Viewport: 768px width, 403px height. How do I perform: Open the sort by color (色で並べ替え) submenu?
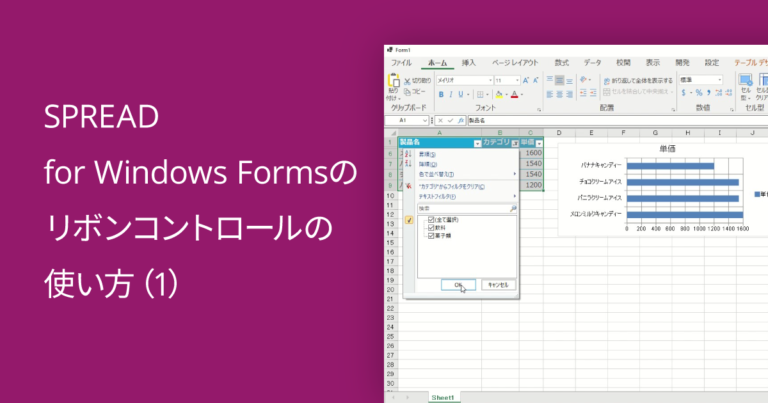461,174
